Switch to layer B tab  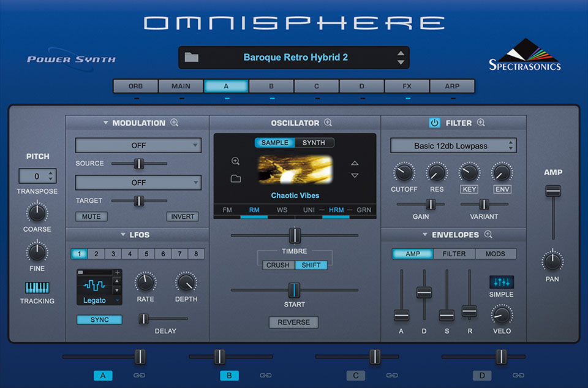point(271,86)
